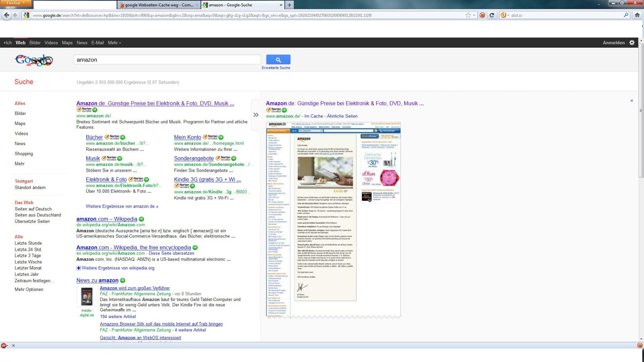Open the 'Im Cache' link in preview
This screenshot has width=644, height=362.
click(x=314, y=116)
